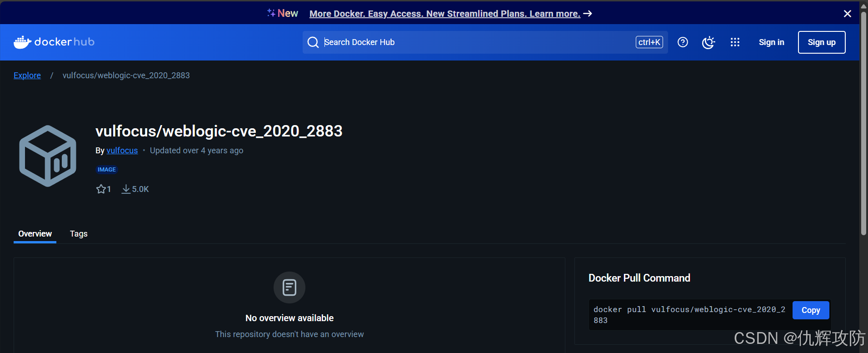Click breadcrumb text vulfocus/weblogic-cve_2020_2883
This screenshot has width=868, height=353.
pyautogui.click(x=126, y=76)
